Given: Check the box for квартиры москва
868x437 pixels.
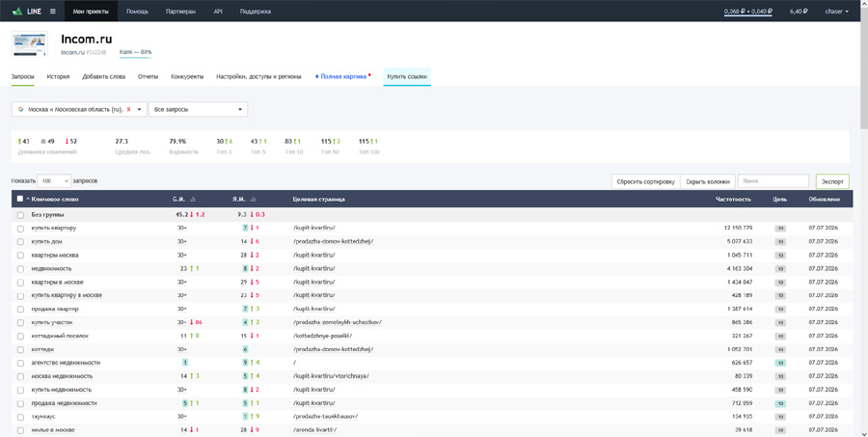Looking at the screenshot, I should point(20,256).
